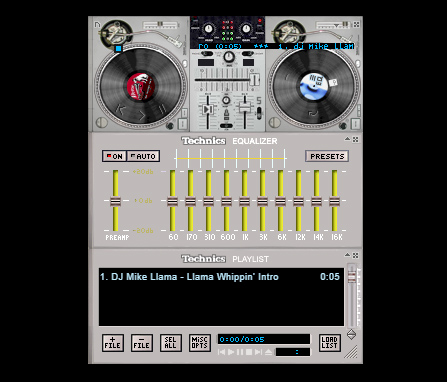
Task: Click the playlist mini previous-track button
Action: [221, 352]
